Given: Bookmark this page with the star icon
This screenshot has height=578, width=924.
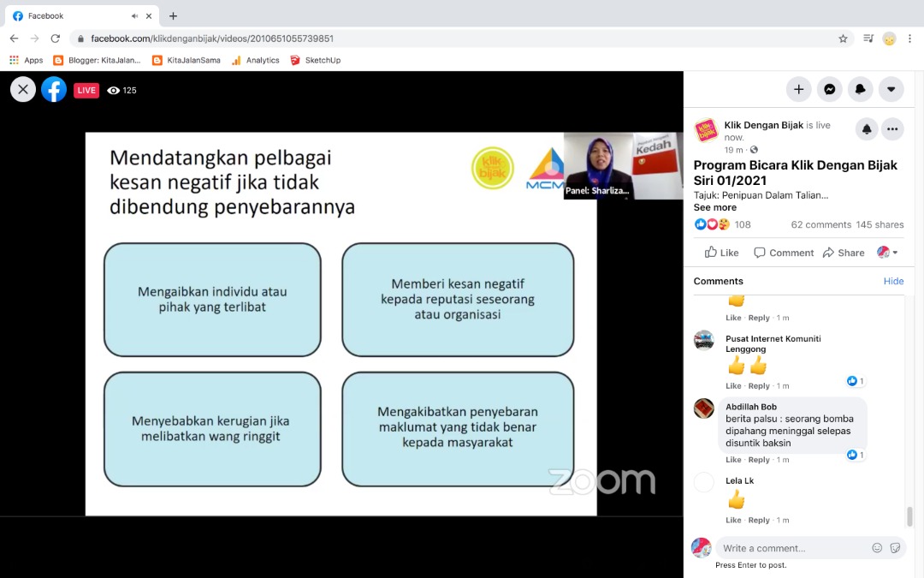Looking at the screenshot, I should tap(843, 39).
